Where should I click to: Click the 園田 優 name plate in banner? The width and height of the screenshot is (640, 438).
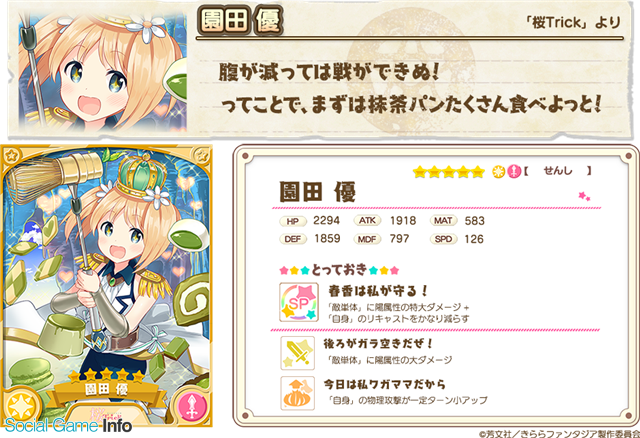tap(240, 20)
